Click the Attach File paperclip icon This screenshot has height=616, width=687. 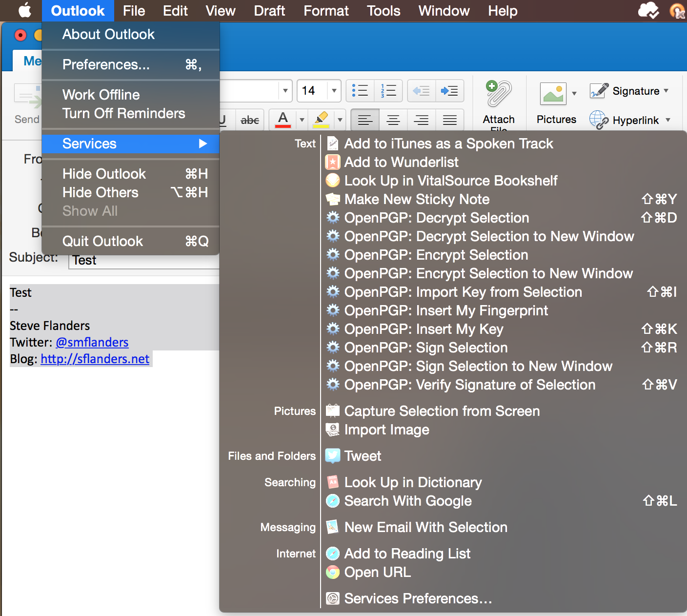(499, 94)
